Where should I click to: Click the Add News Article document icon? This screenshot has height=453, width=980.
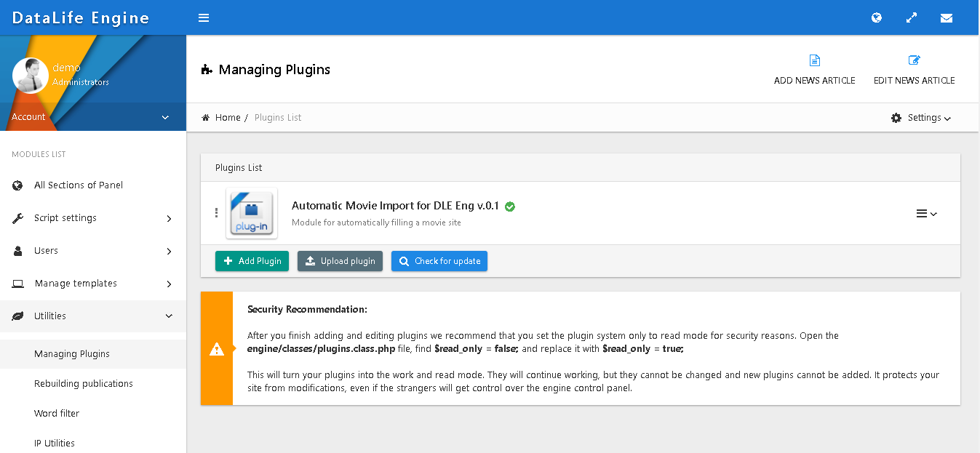point(815,60)
